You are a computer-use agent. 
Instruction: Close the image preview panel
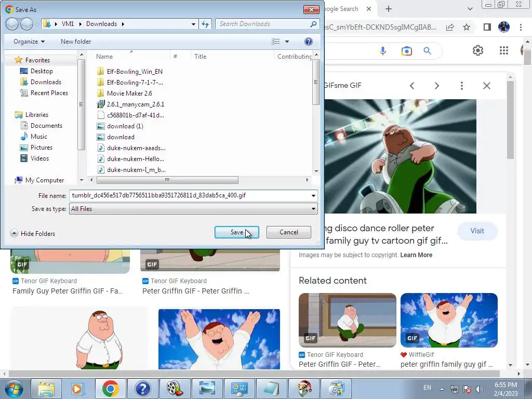click(x=486, y=86)
